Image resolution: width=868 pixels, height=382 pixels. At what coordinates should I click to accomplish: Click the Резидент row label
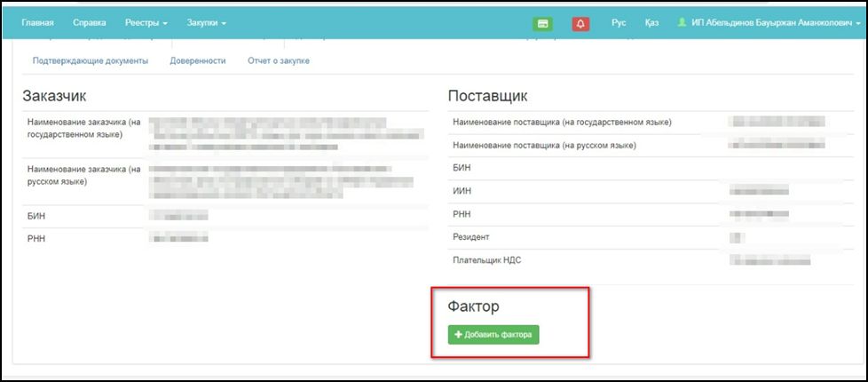click(471, 236)
